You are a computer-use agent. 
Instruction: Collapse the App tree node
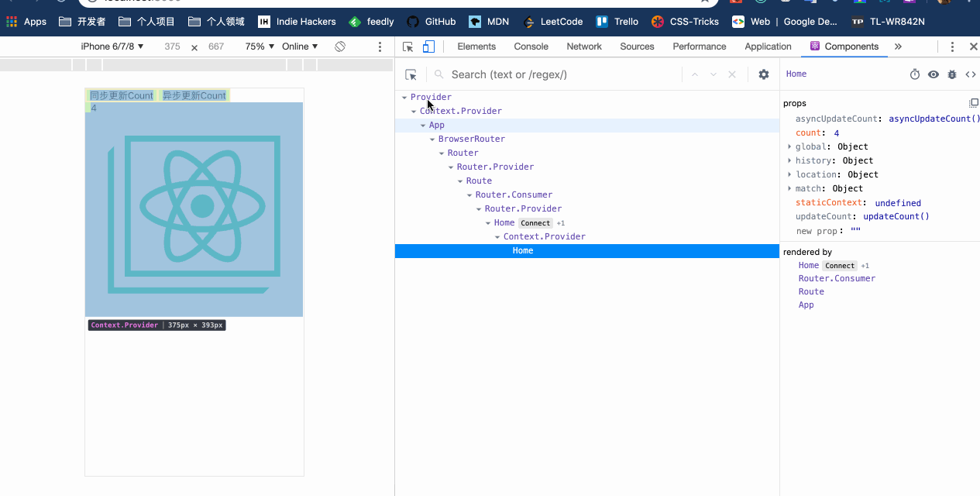423,126
